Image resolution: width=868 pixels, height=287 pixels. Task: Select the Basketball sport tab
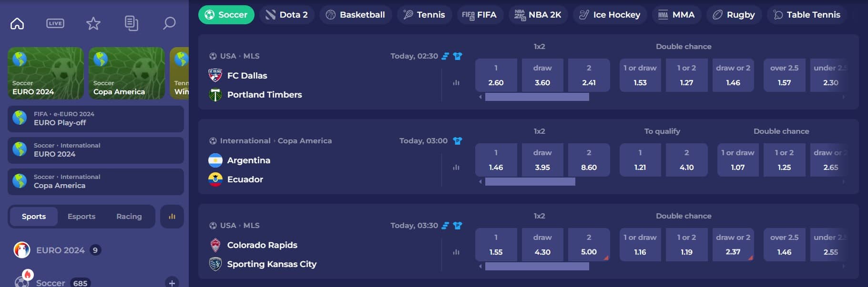coord(356,15)
